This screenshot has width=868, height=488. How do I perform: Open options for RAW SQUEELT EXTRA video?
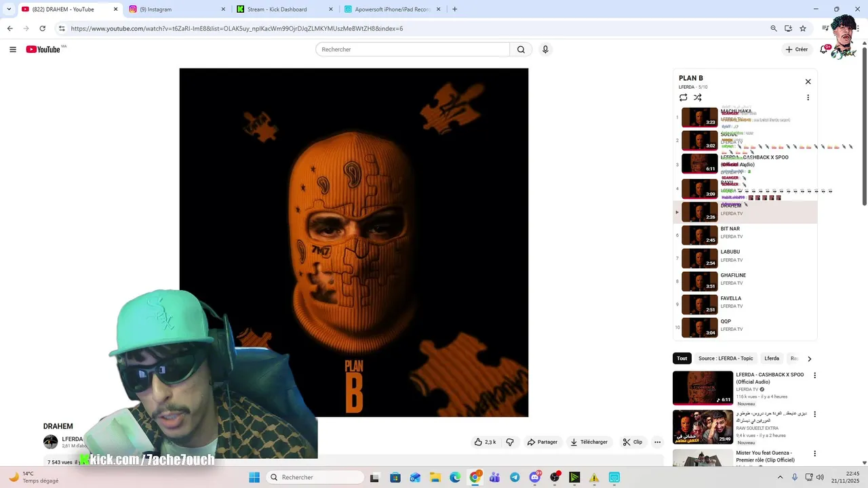point(814,414)
